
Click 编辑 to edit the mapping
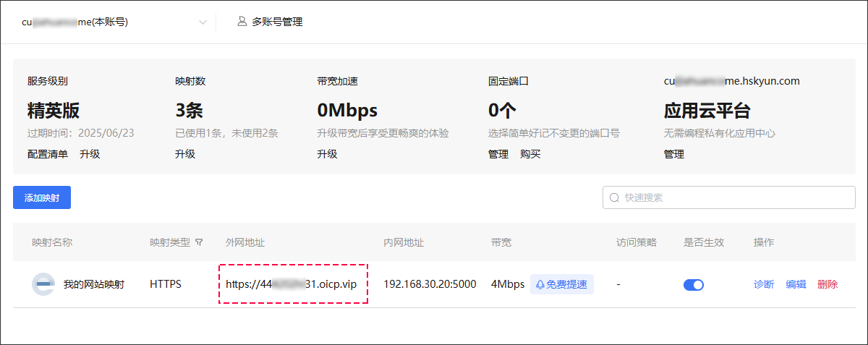point(796,284)
